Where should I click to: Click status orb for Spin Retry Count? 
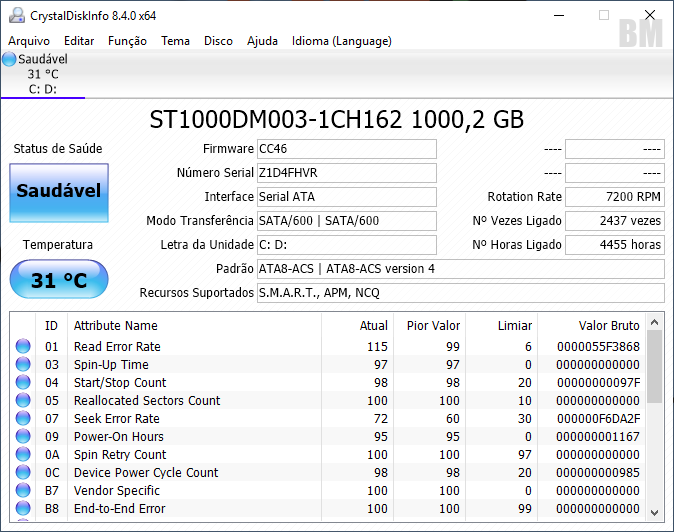[23, 455]
